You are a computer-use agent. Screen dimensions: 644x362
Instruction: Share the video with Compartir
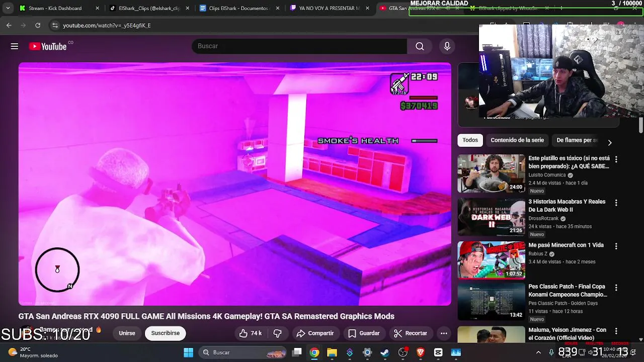[315, 333]
